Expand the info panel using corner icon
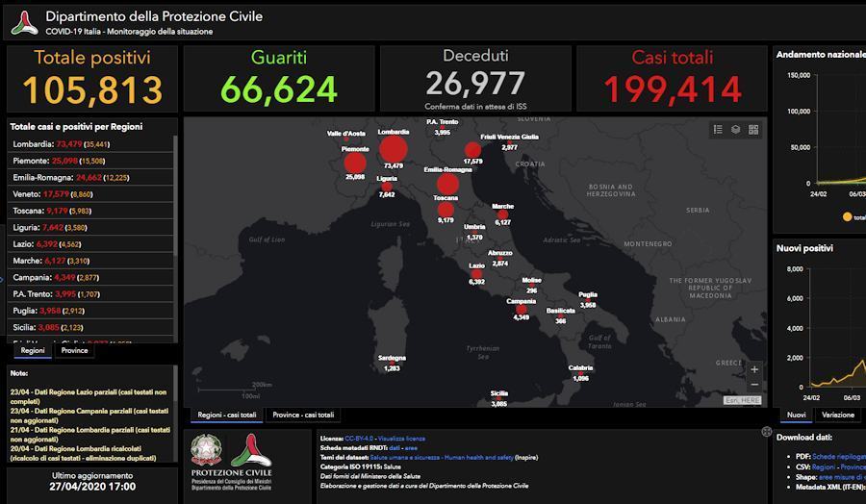Screen dimensions: 866x504 coord(766,432)
